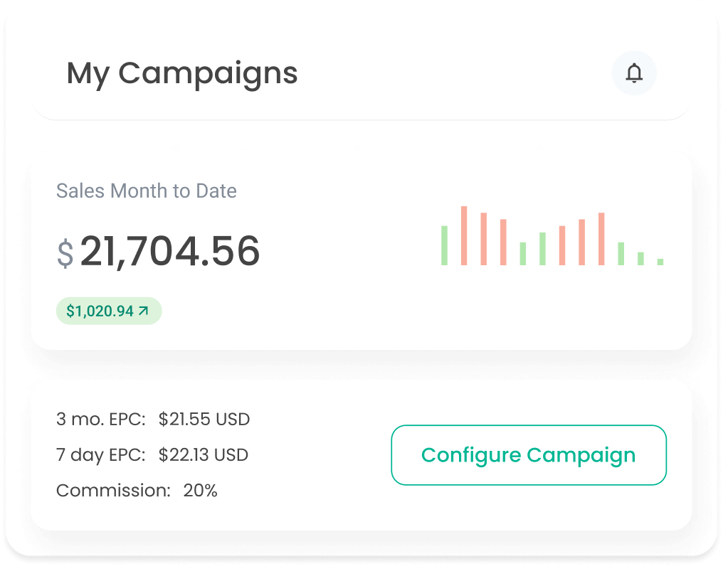728x576 pixels.
Task: Select the 20% commission value
Action: pos(200,491)
